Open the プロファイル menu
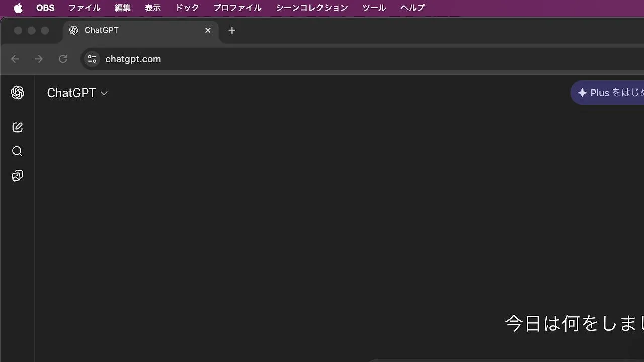644x362 pixels. click(237, 8)
